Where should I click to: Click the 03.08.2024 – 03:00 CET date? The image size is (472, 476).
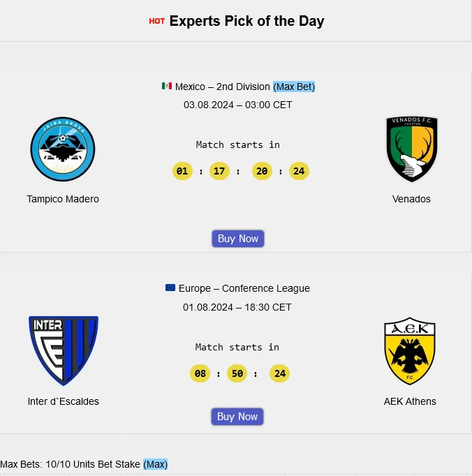tap(238, 105)
